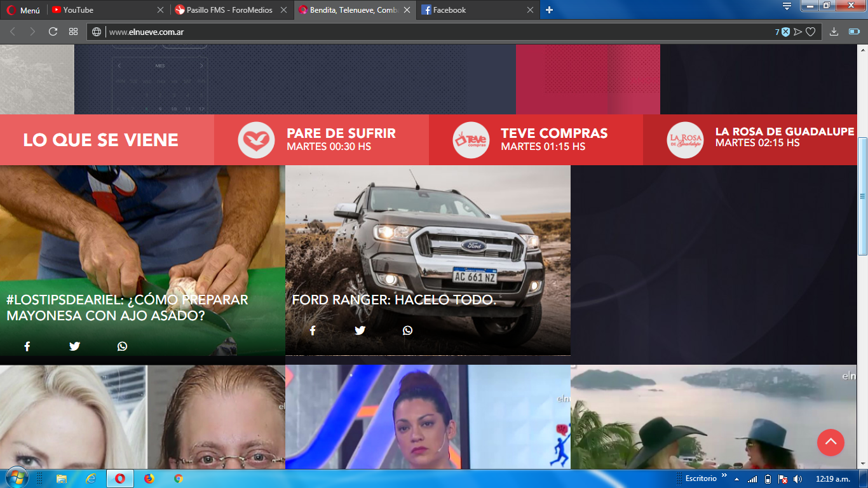This screenshot has height=488, width=868.
Task: Go forward to next page
Action: [32, 32]
